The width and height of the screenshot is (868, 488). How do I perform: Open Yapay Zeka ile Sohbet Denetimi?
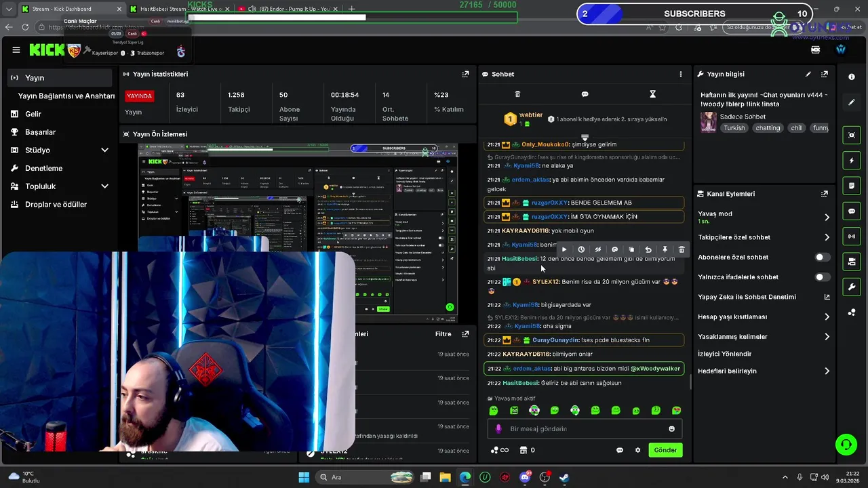763,297
